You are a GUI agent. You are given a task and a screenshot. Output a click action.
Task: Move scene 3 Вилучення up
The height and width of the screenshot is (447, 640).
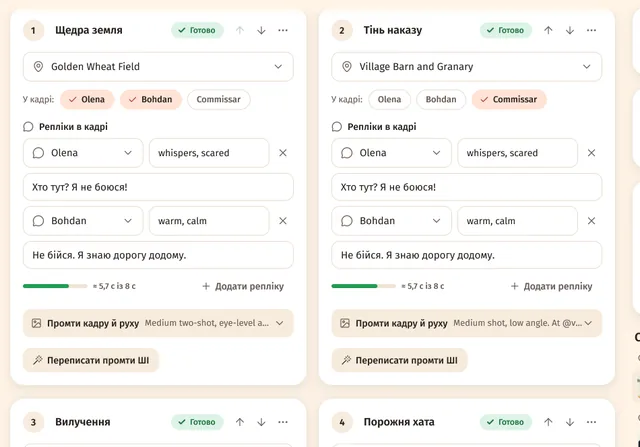(240, 422)
